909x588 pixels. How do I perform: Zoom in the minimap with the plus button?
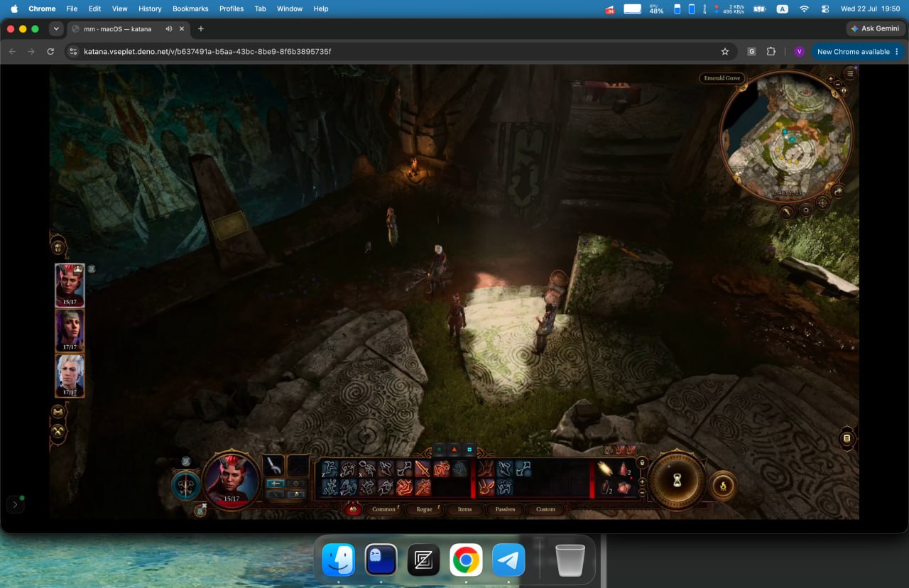831,78
